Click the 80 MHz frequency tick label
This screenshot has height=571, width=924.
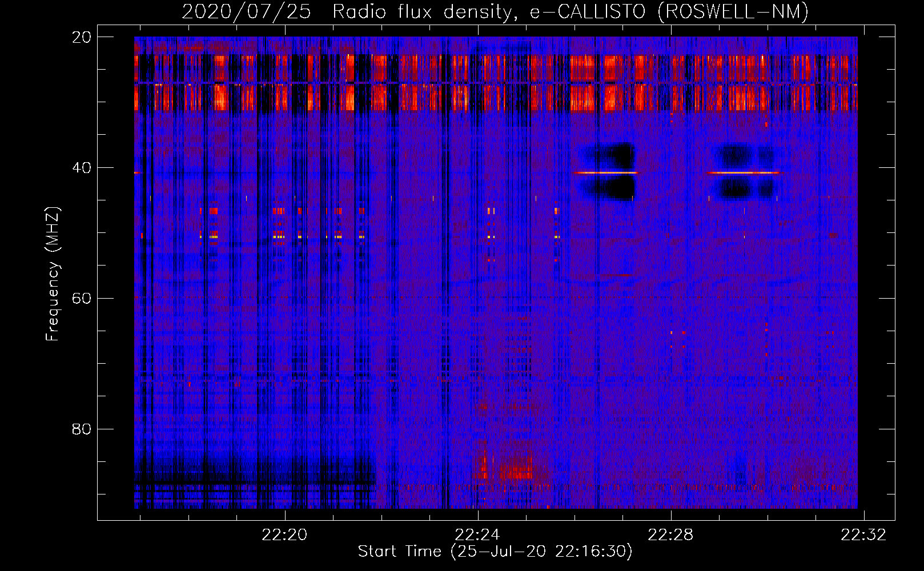(82, 429)
